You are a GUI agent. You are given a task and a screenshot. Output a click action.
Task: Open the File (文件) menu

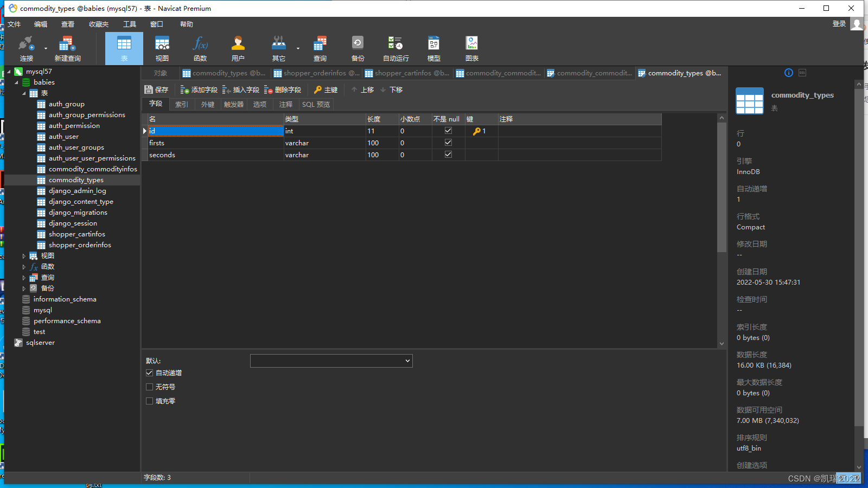pyautogui.click(x=14, y=24)
